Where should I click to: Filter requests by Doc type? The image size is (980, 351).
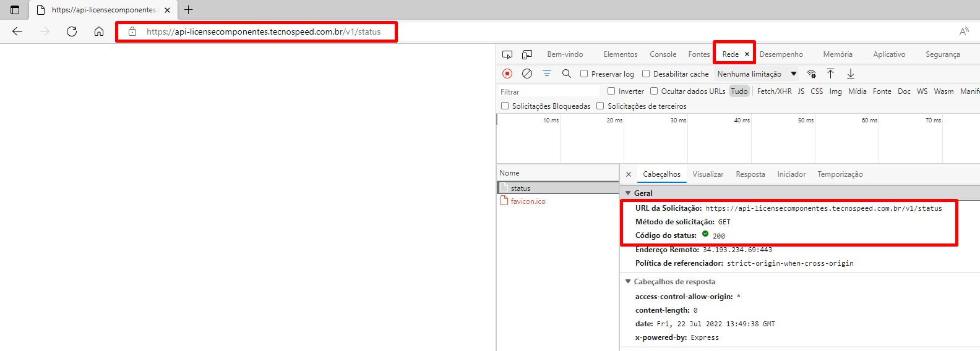pos(905,91)
